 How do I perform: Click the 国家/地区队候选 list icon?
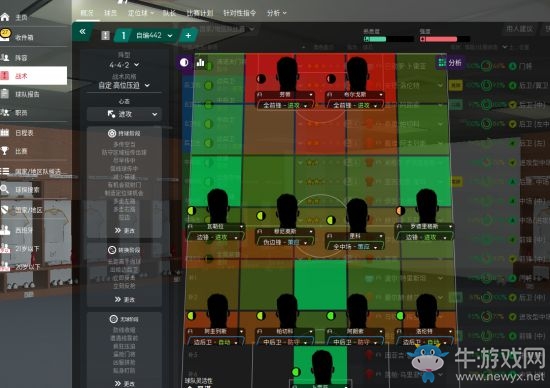[x=5, y=171]
